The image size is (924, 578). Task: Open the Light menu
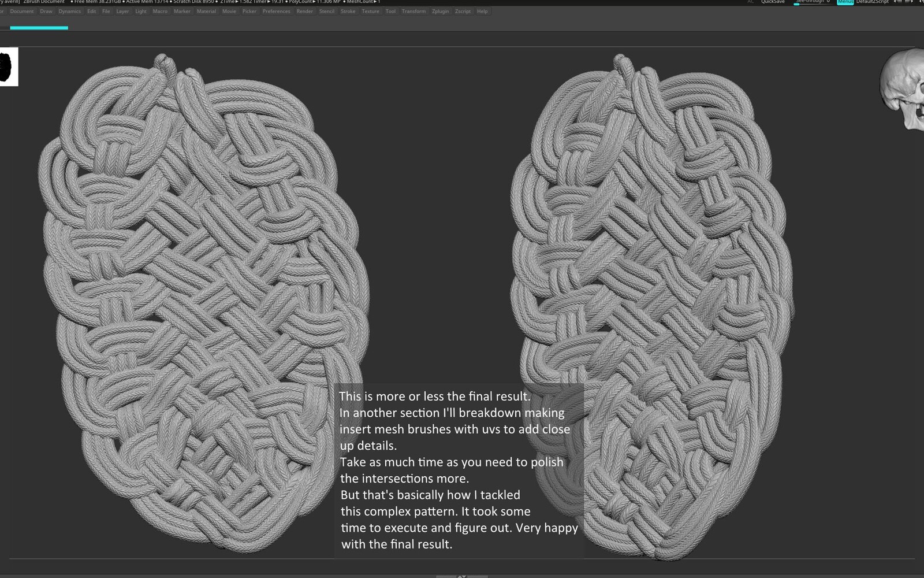click(x=141, y=12)
